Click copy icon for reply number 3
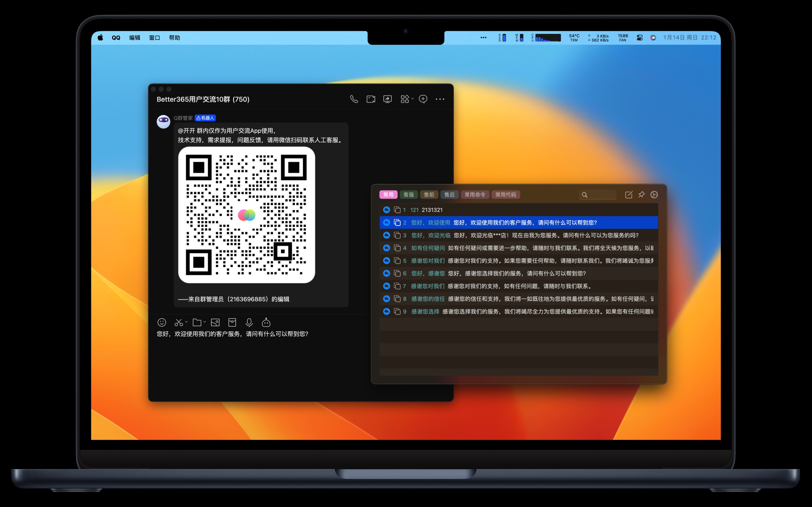 pyautogui.click(x=397, y=235)
